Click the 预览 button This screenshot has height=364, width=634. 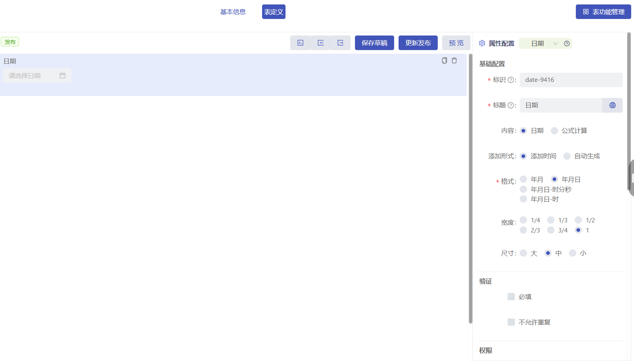456,43
